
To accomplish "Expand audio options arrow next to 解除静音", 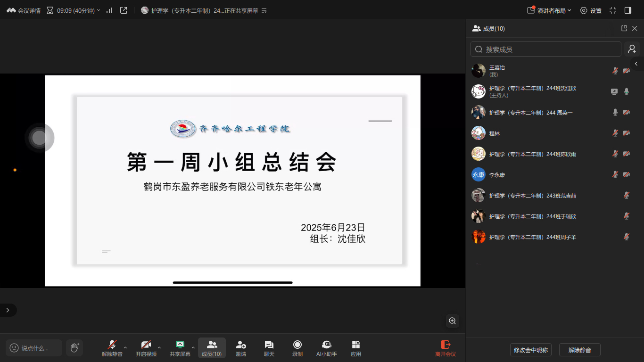I will [125, 347].
